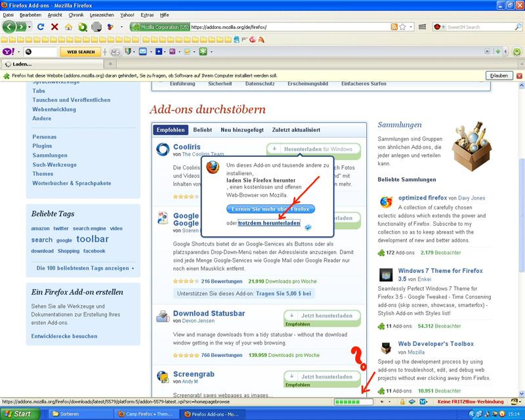
Task: Click the colored balls toolbar icon
Action: (x=110, y=27)
